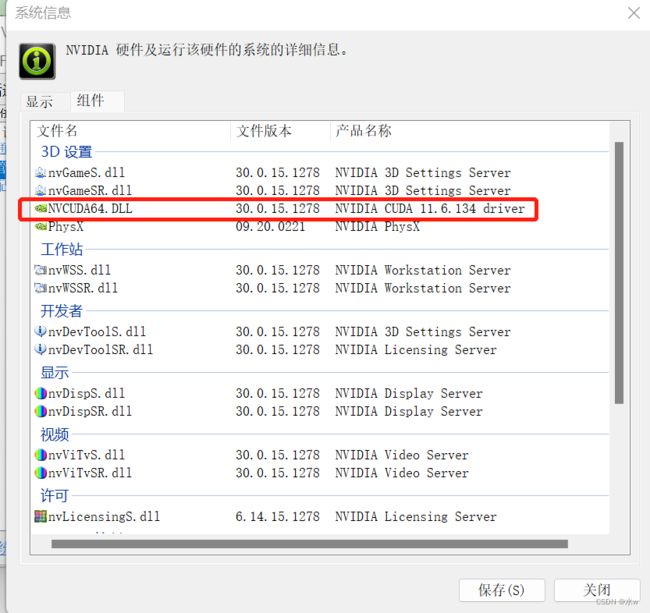Select the nvDispS.dll display icon
The height and width of the screenshot is (613, 650).
click(x=41, y=393)
